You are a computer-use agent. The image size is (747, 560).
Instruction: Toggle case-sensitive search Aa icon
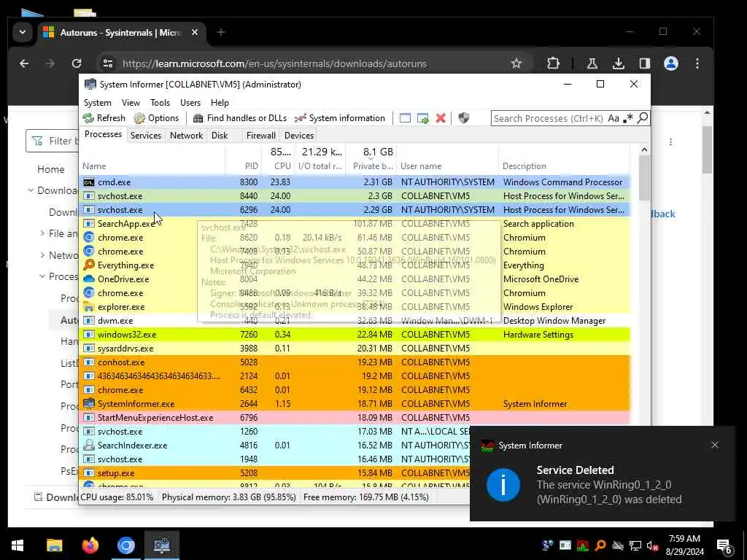coord(614,118)
